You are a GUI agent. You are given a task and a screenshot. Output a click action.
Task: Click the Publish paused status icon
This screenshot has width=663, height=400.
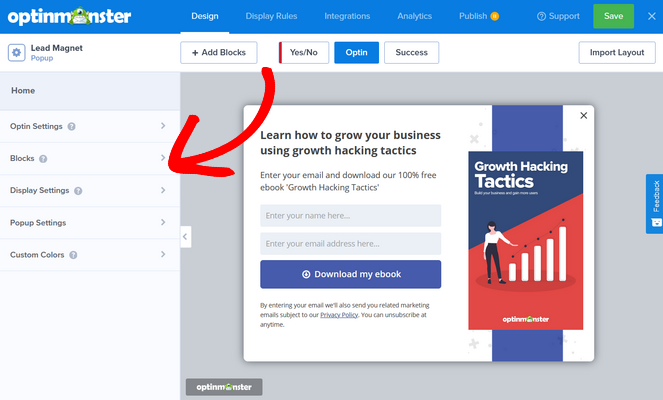[x=495, y=16]
